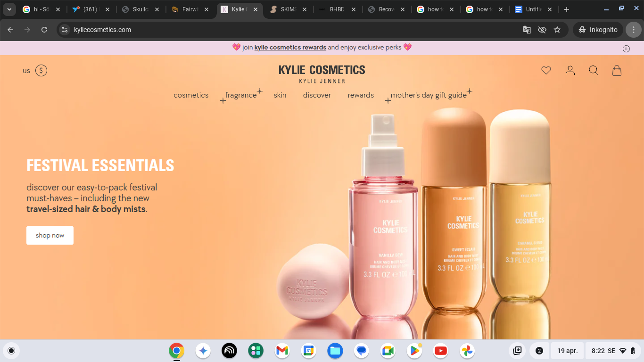The height and width of the screenshot is (362, 644).
Task: Open the fragrance menu
Action: click(x=241, y=95)
